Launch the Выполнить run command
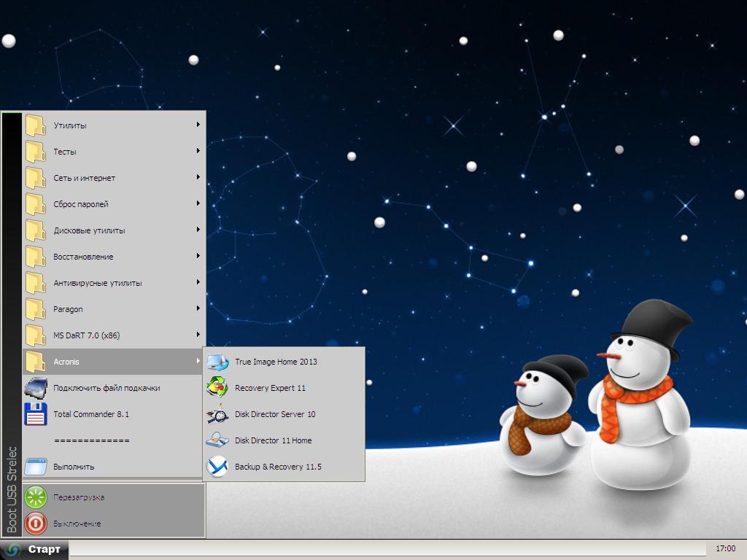This screenshot has height=560, width=747. pos(74,467)
